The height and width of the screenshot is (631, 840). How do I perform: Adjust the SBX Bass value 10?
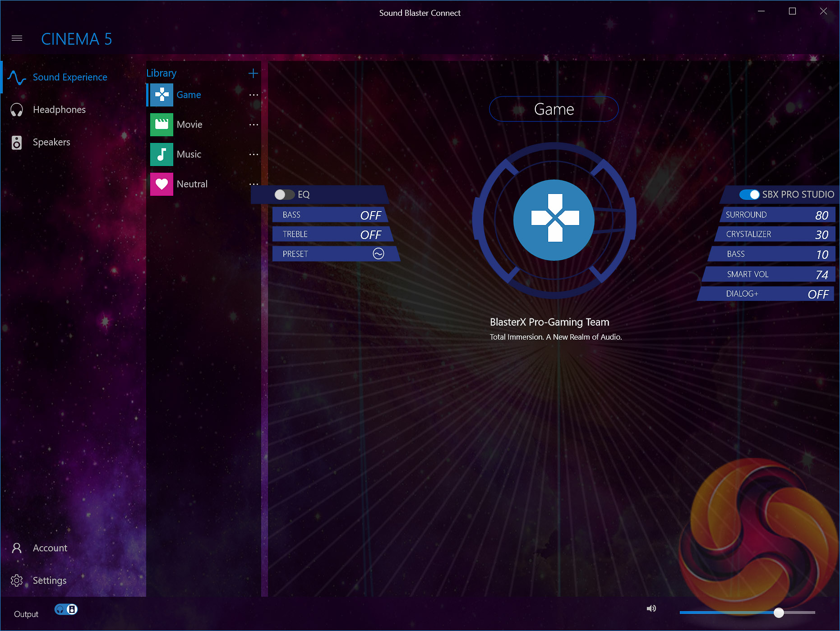(x=822, y=254)
